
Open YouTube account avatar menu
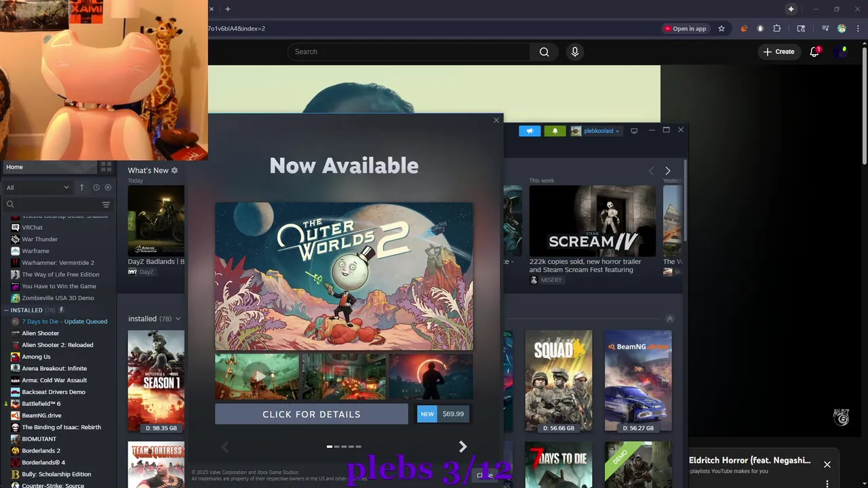pos(843,52)
